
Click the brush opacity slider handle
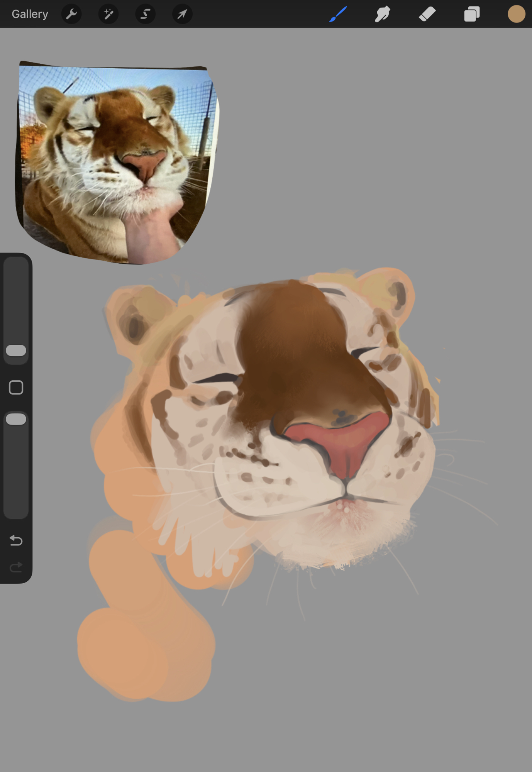click(16, 419)
